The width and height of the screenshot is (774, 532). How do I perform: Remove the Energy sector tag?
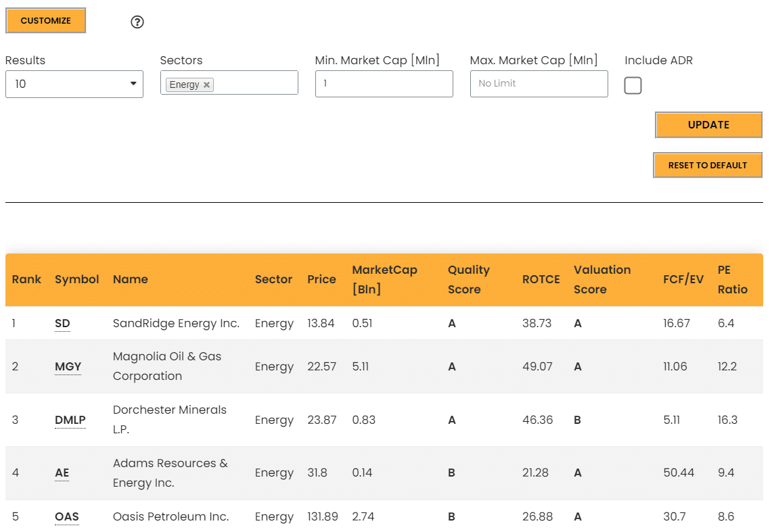[207, 84]
